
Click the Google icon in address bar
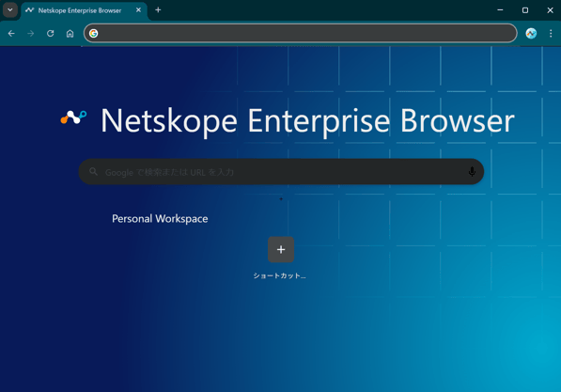coord(93,33)
